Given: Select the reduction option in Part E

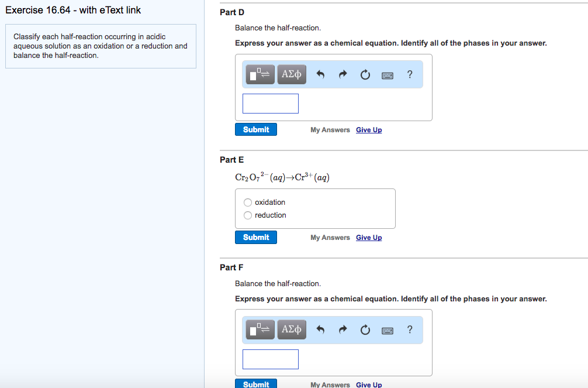Looking at the screenshot, I should pos(247,215).
